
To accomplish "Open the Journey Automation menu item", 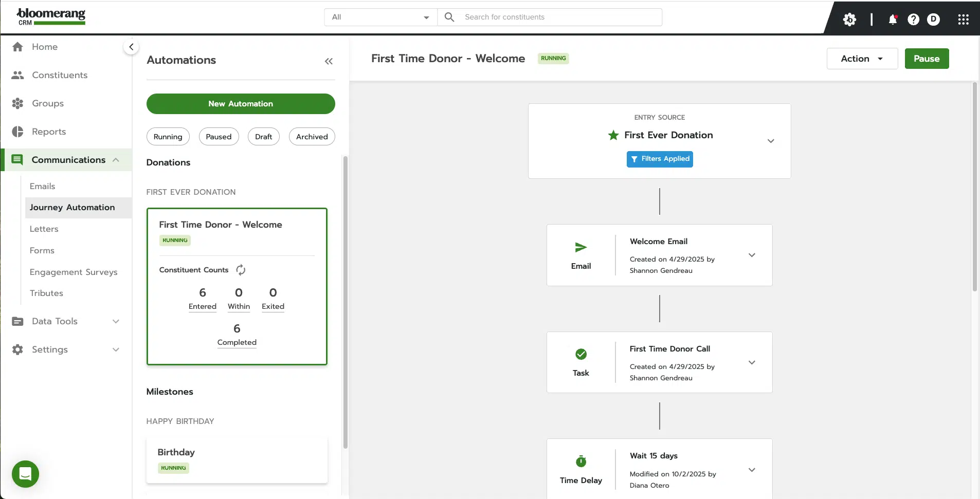I will [x=72, y=207].
